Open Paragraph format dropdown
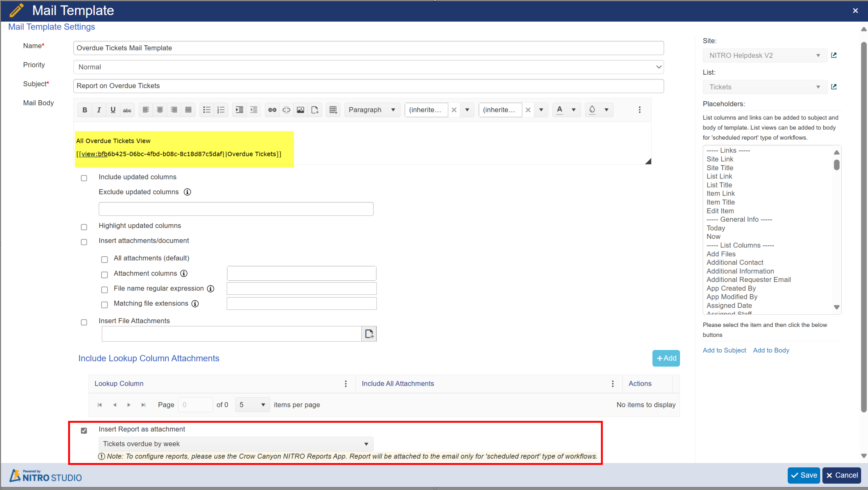 click(372, 110)
